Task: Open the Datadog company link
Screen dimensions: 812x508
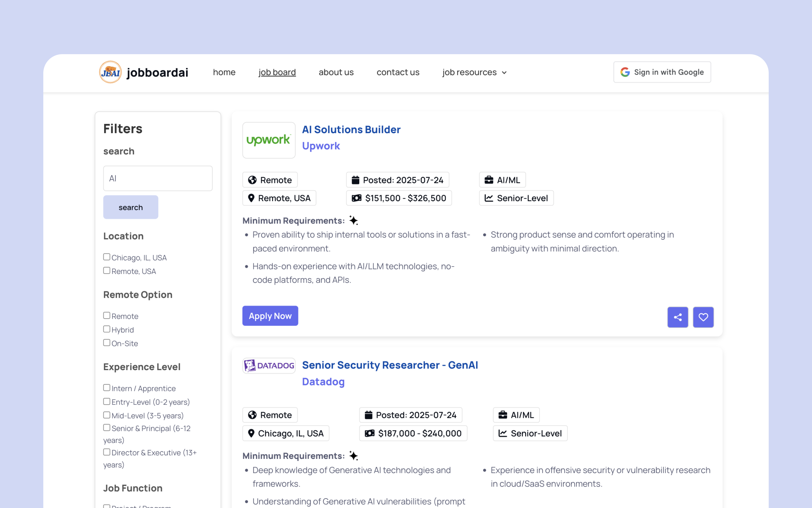Action: tap(323, 381)
